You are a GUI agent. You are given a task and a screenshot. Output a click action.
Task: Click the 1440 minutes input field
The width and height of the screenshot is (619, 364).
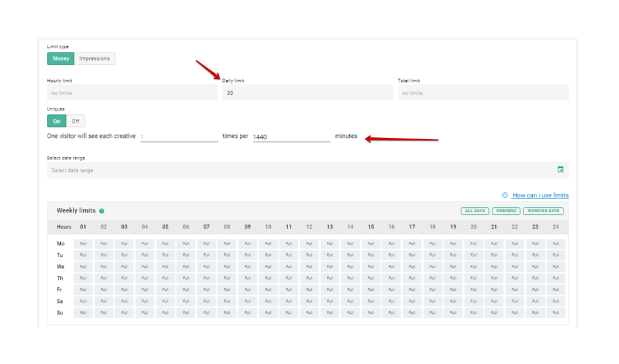[x=291, y=137]
